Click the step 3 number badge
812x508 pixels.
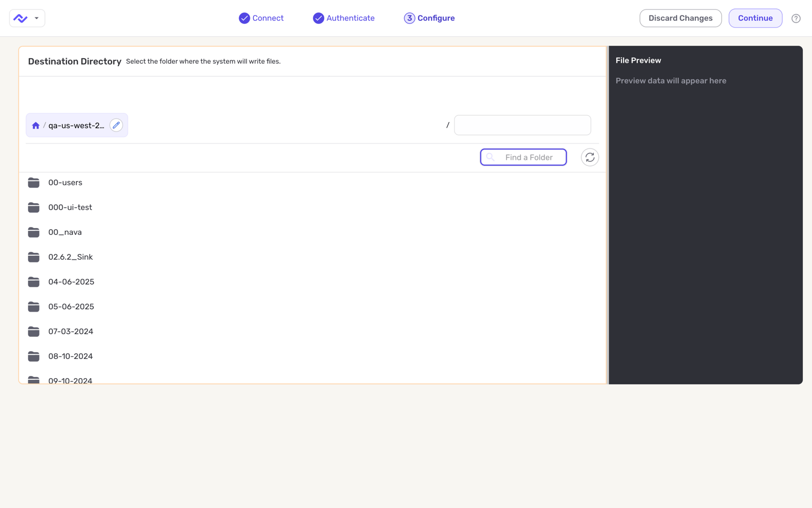pyautogui.click(x=409, y=18)
